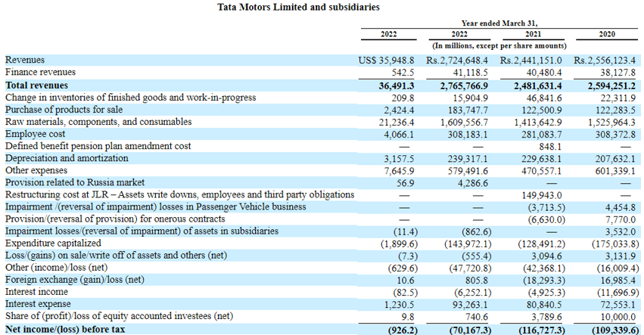This screenshot has height=335, width=644.
Task: Select the 46,841.6 inventories value
Action: click(544, 98)
